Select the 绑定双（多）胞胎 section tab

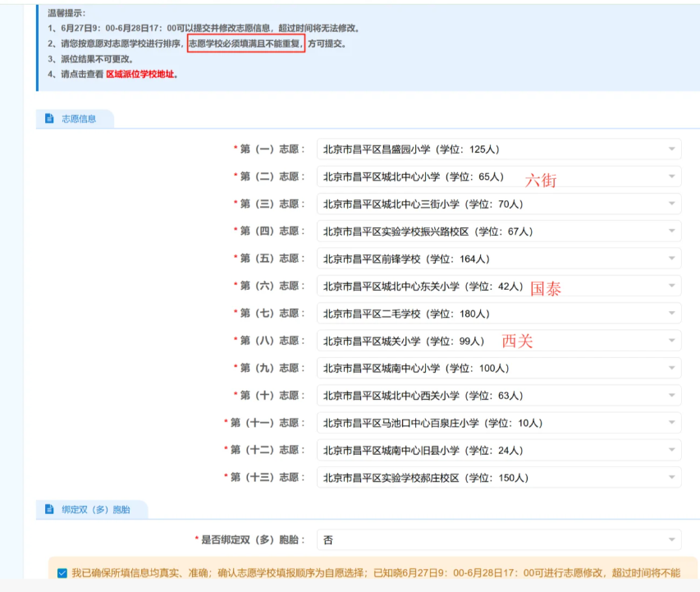pos(92,509)
